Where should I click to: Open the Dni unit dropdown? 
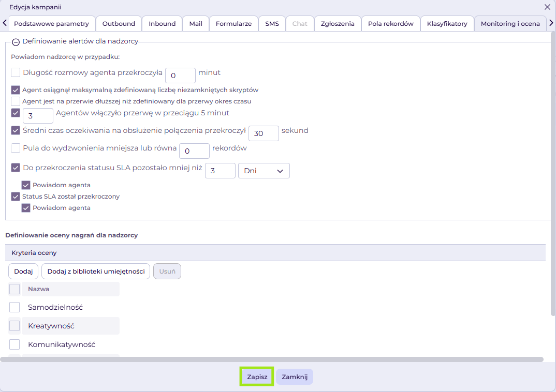(x=264, y=171)
